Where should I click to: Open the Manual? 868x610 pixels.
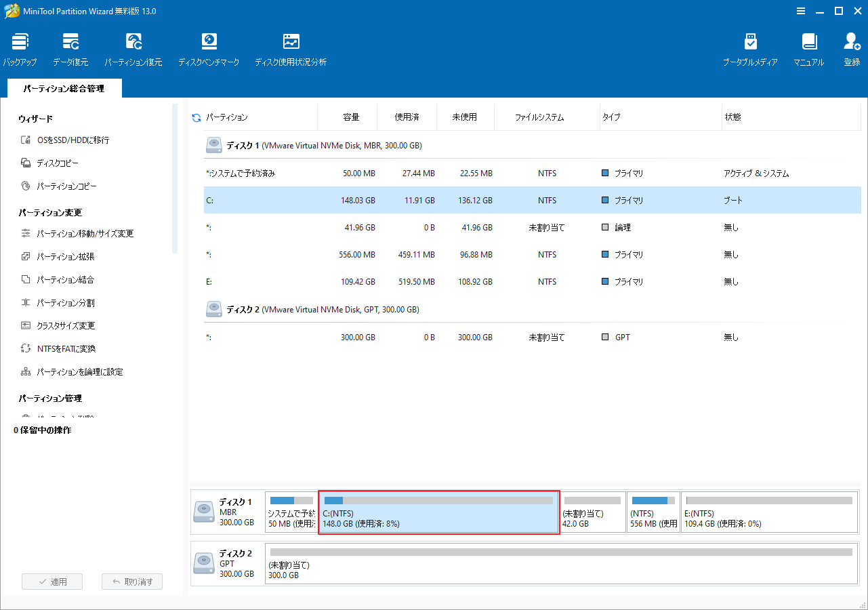click(x=808, y=47)
